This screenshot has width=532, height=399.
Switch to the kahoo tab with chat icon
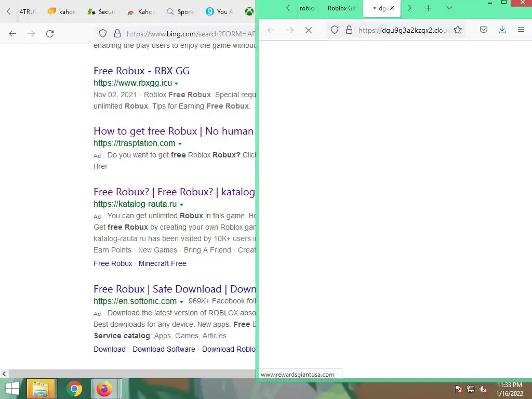62,11
